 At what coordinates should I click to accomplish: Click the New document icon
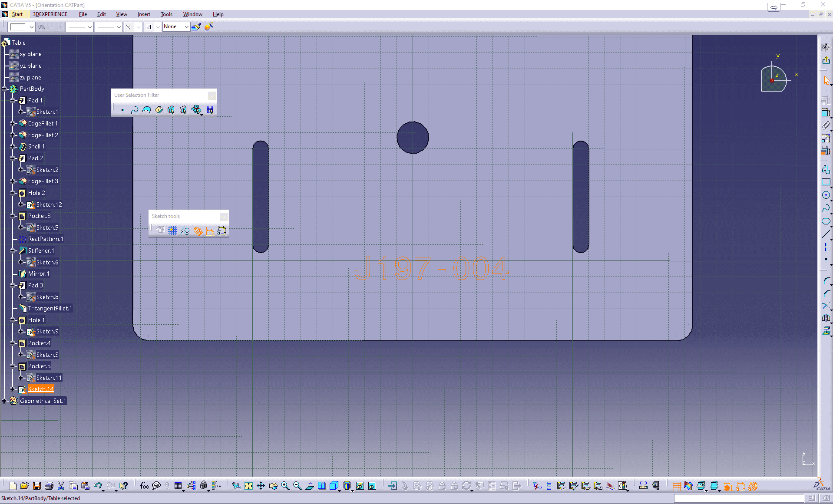[x=13, y=486]
